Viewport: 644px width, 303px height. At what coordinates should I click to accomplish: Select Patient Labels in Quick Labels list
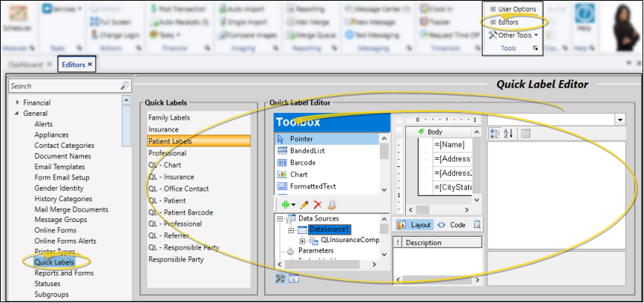(x=170, y=141)
